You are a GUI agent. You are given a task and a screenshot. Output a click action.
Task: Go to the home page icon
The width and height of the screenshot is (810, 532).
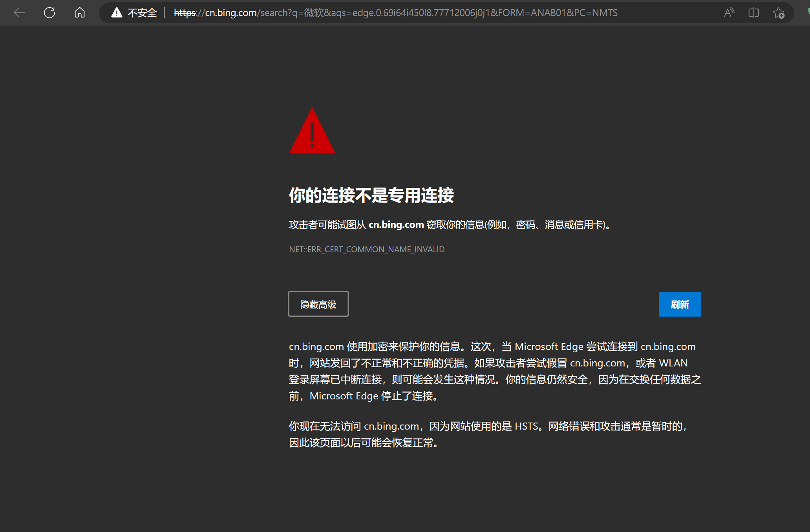click(80, 13)
